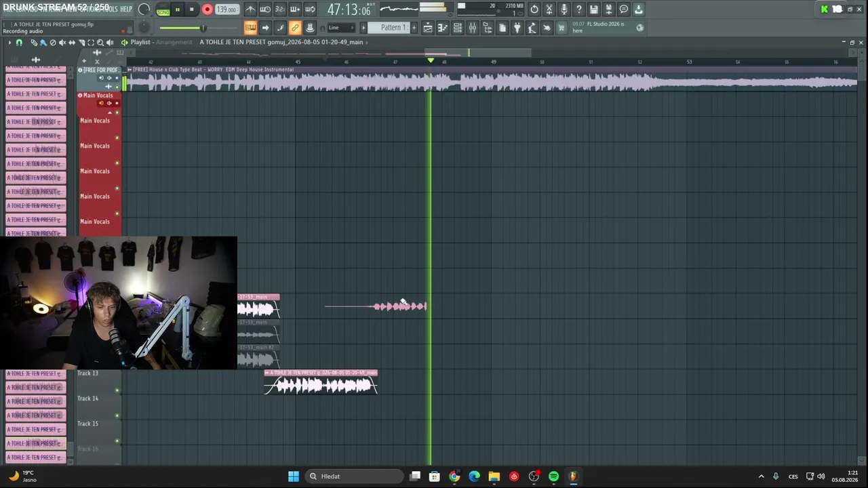868x488 pixels.
Task: Toggle playlist magnet snap icon
Action: click(19, 42)
